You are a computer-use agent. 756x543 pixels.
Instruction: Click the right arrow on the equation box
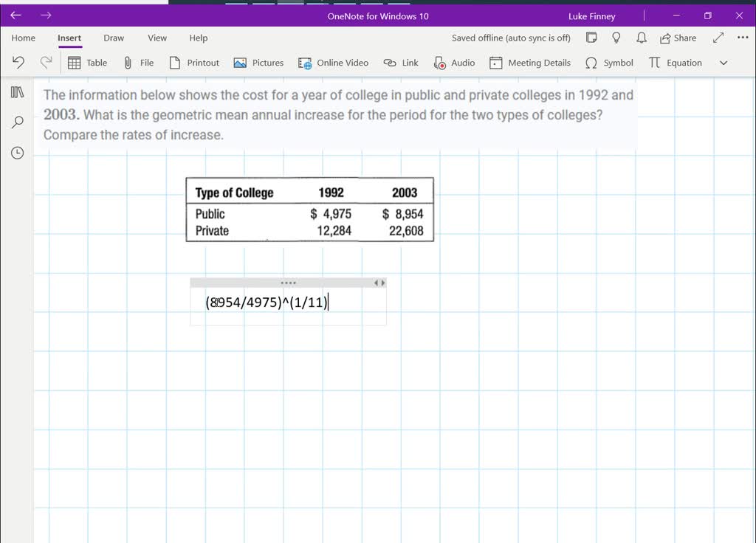(x=383, y=283)
